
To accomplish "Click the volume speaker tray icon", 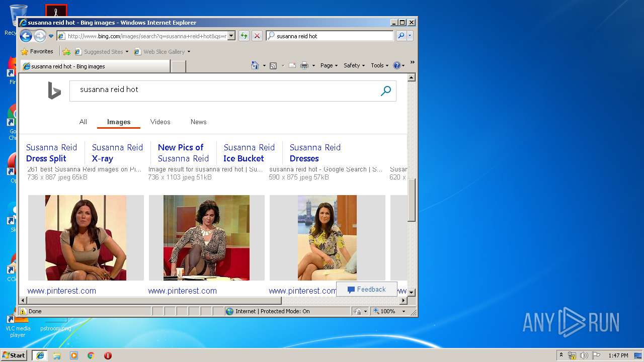I will (x=584, y=355).
